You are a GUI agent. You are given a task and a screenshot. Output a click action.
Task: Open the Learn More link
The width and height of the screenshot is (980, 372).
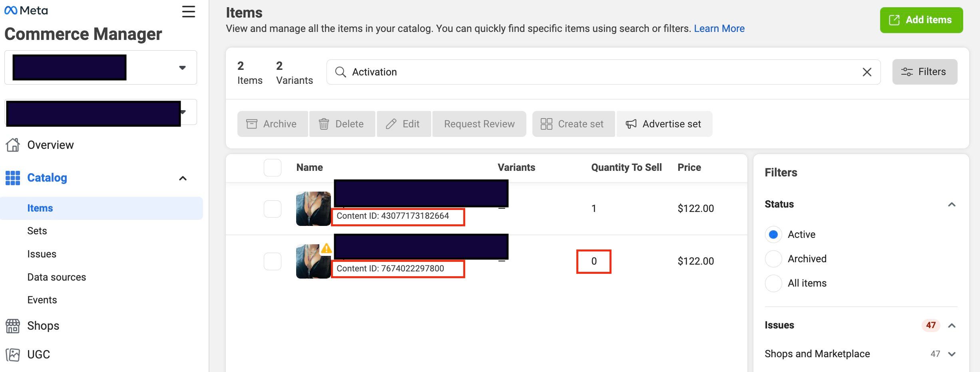[x=719, y=29]
